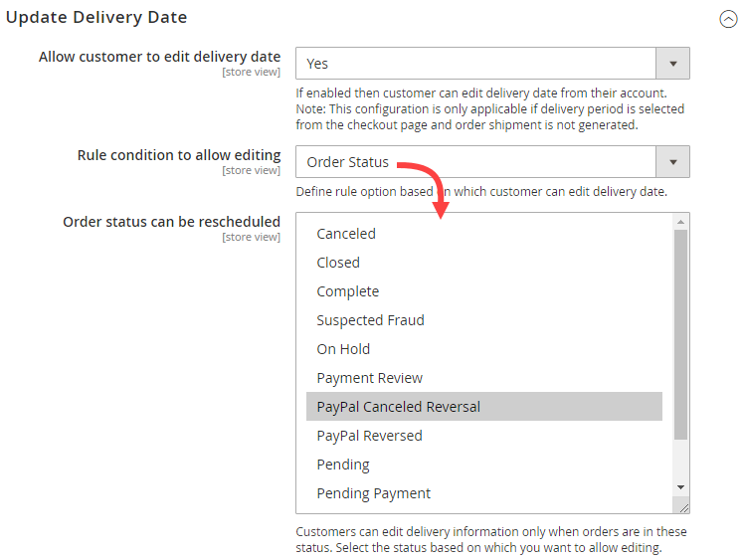Click the order status list scrollbar thumb

tap(681, 333)
